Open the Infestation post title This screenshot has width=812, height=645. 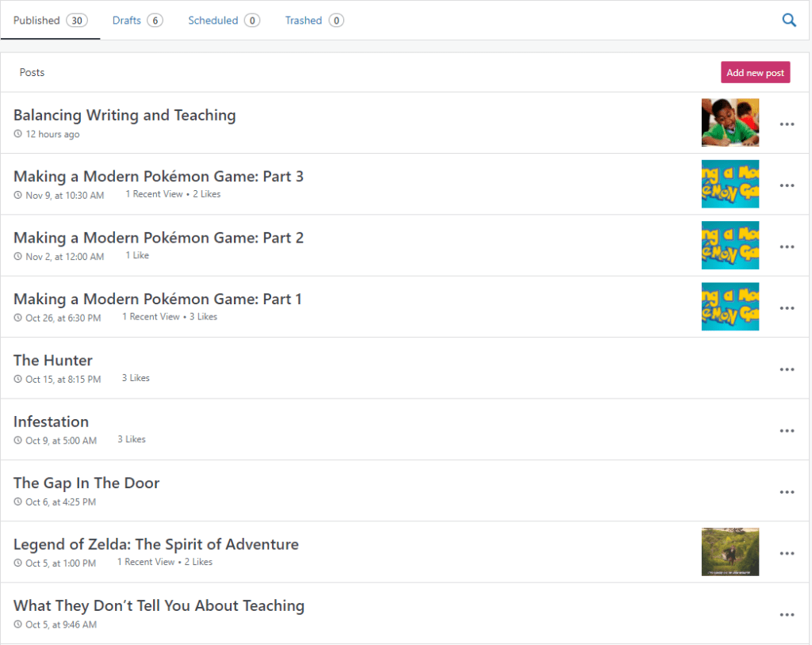point(51,422)
